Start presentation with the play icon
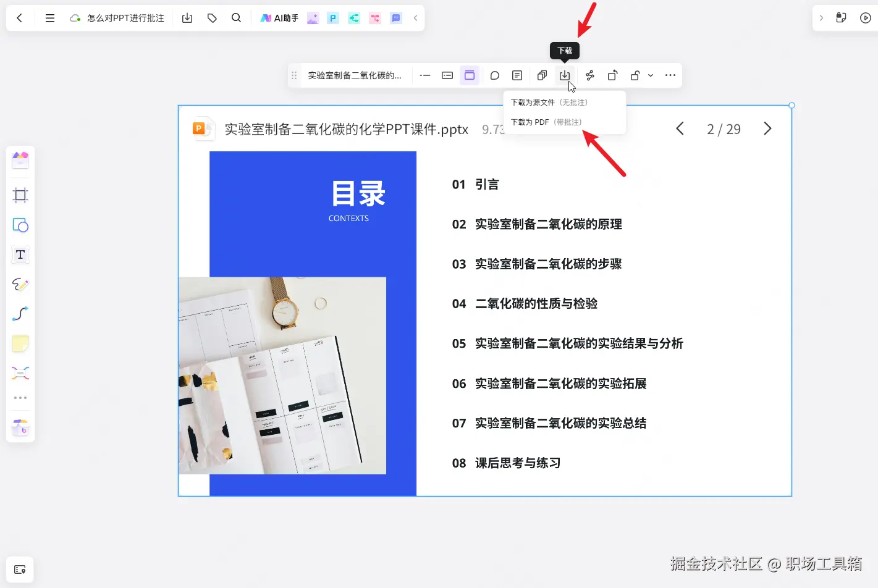Screen dimensions: 878x588 [x=866, y=18]
